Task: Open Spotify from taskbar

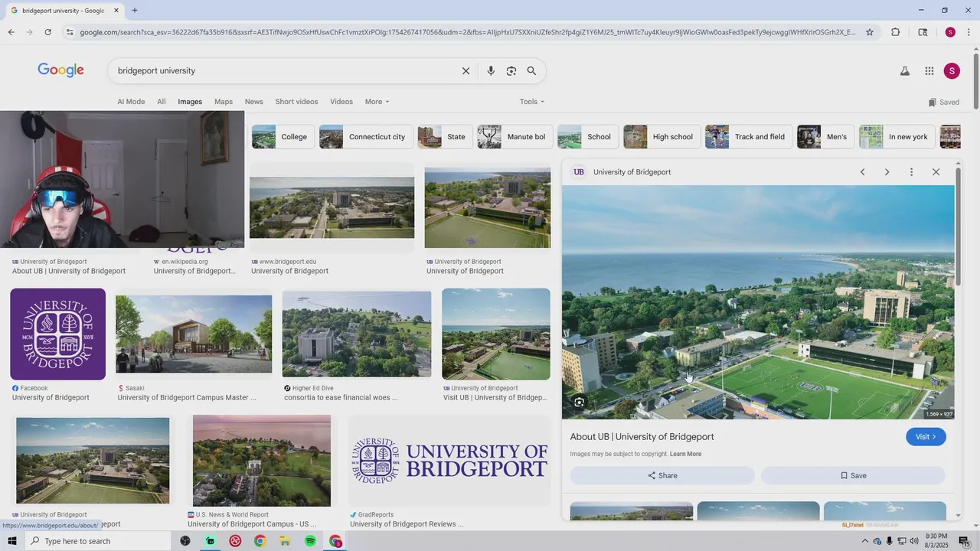Action: tap(310, 541)
